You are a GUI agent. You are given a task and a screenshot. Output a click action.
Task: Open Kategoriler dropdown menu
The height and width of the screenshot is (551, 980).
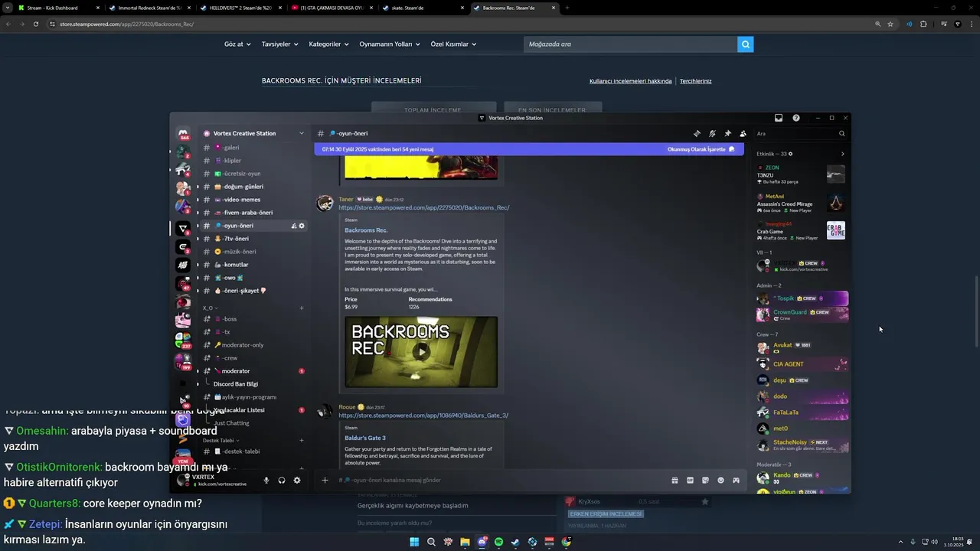click(328, 44)
